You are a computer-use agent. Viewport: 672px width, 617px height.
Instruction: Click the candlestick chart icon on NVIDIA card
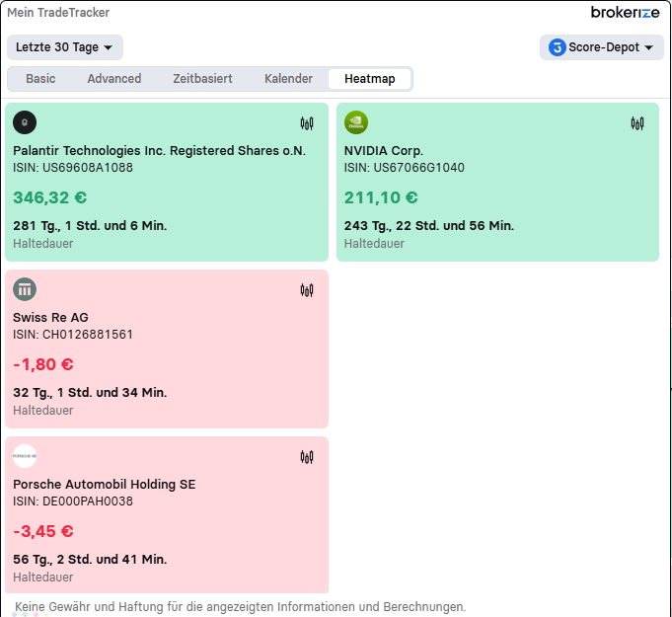637,123
